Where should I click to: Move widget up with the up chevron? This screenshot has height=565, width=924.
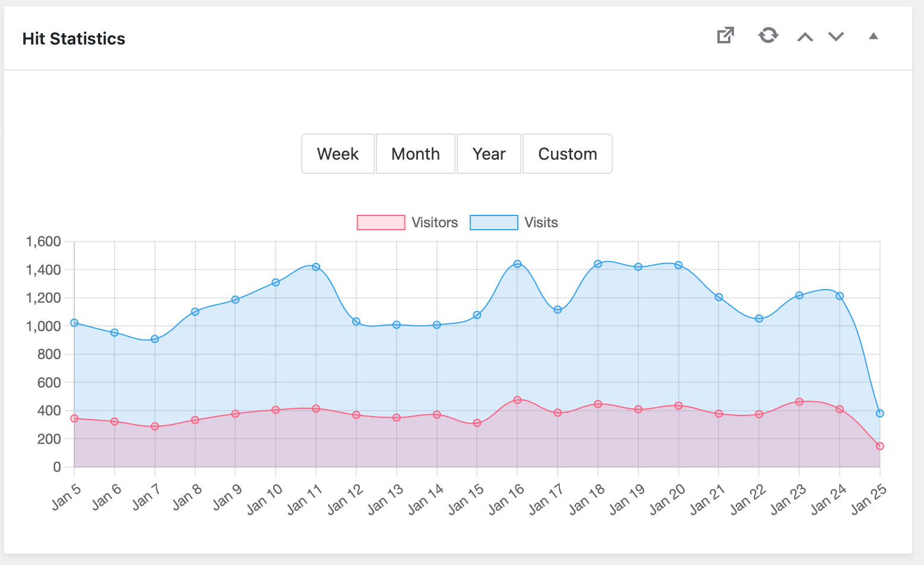pos(805,37)
